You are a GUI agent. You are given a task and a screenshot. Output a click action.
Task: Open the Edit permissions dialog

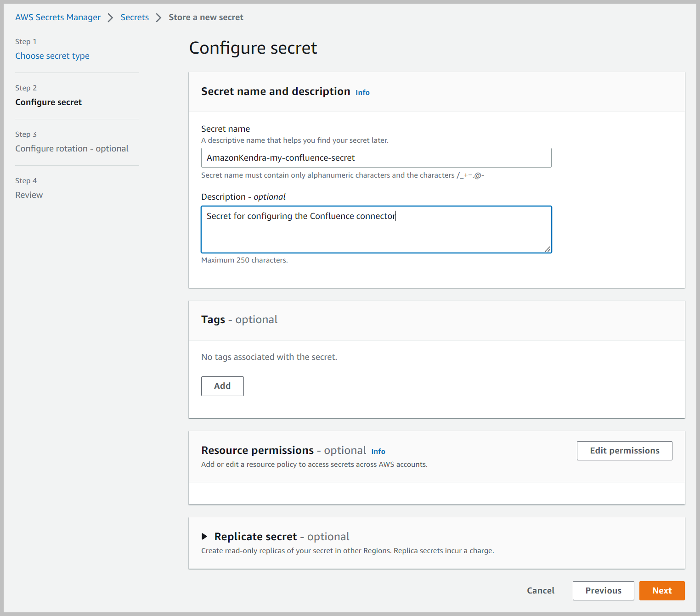[624, 450]
